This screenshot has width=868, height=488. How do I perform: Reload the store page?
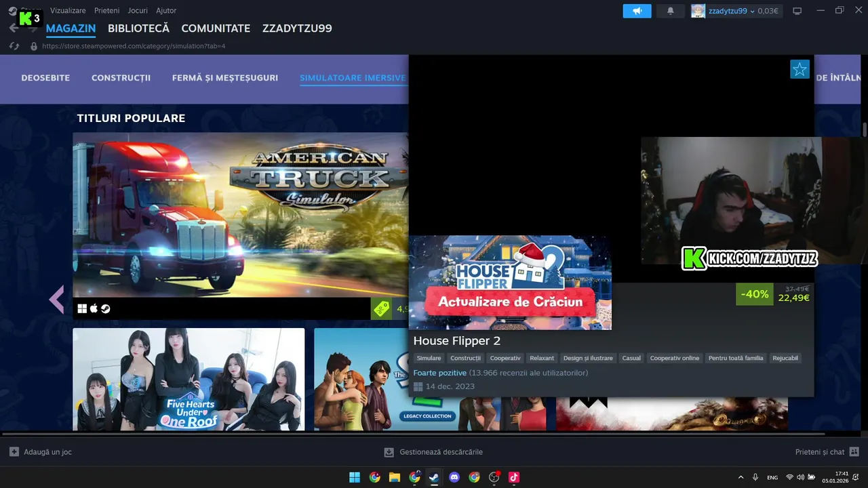[14, 46]
